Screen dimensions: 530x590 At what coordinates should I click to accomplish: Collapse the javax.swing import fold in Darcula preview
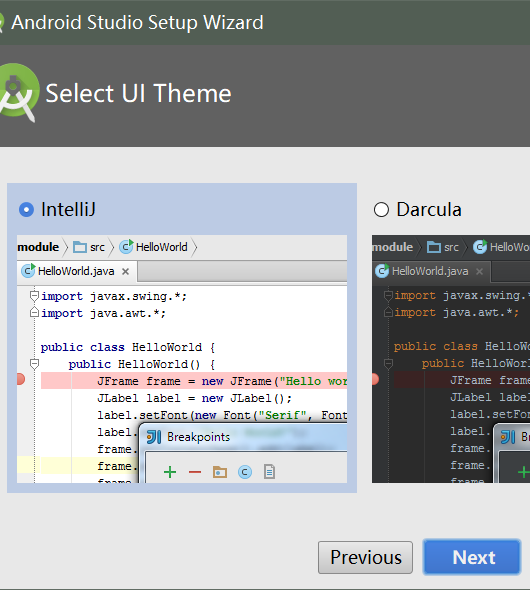388,295
